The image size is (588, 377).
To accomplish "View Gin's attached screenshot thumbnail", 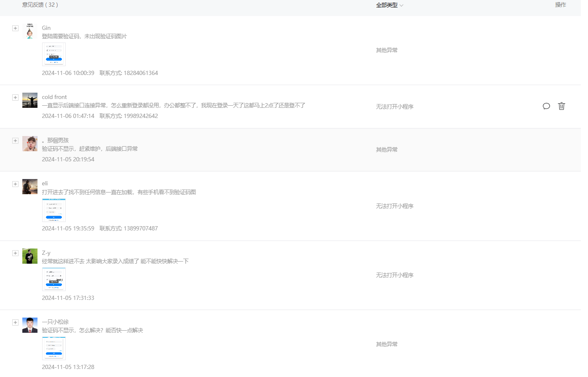I will (54, 54).
